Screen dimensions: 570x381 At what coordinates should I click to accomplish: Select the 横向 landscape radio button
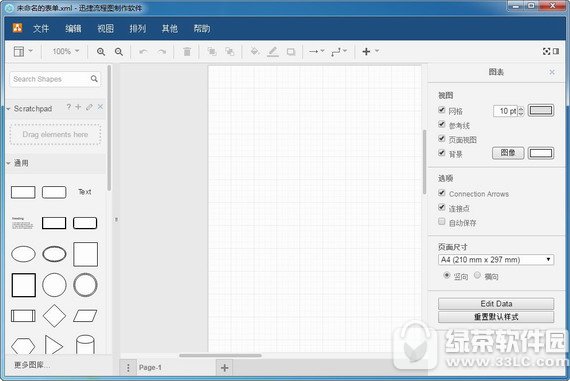pos(477,275)
